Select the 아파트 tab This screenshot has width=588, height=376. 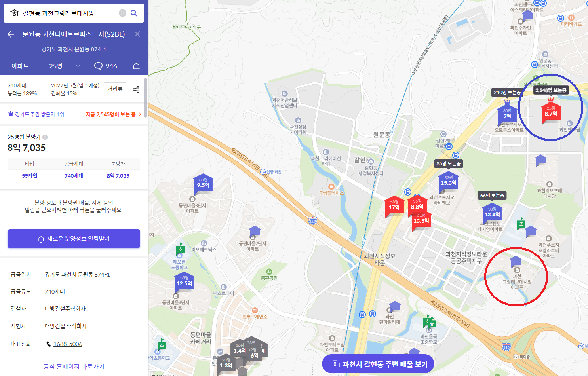[x=20, y=66]
